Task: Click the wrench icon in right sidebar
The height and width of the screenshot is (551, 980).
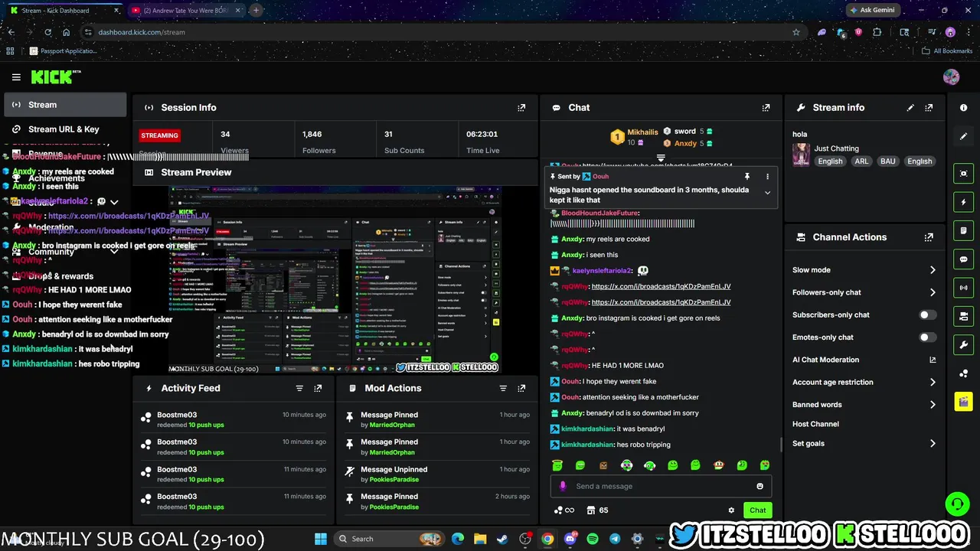Action: point(963,344)
